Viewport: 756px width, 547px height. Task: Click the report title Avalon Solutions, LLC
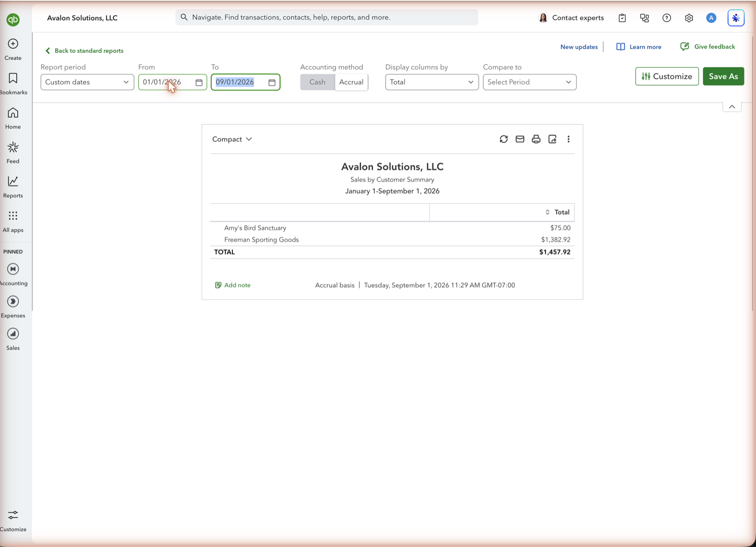pos(392,167)
